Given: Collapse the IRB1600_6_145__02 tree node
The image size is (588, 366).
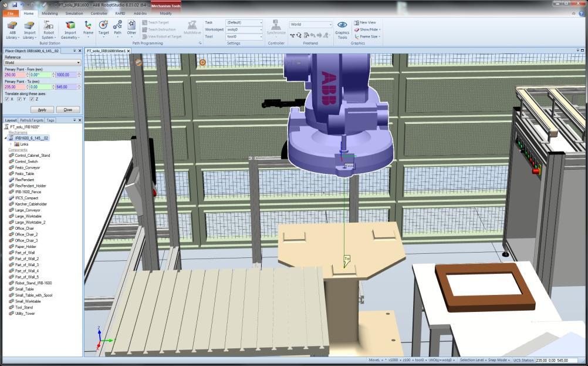Looking at the screenshot, I should click(5, 138).
